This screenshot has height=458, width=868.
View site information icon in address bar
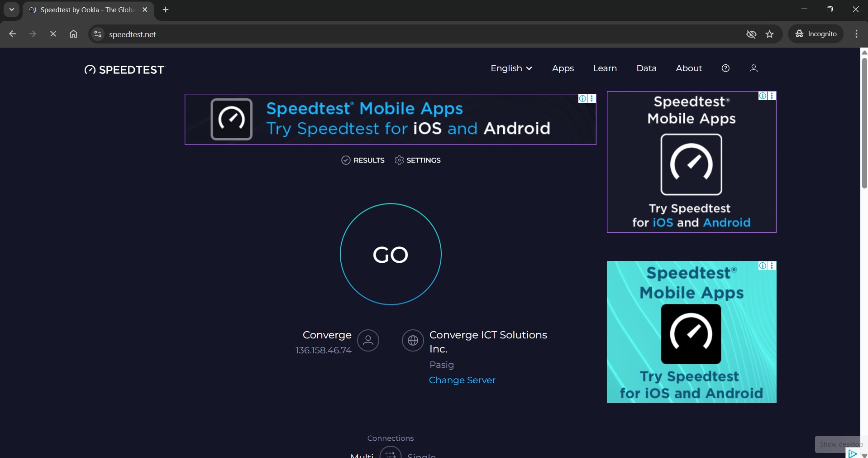(97, 34)
